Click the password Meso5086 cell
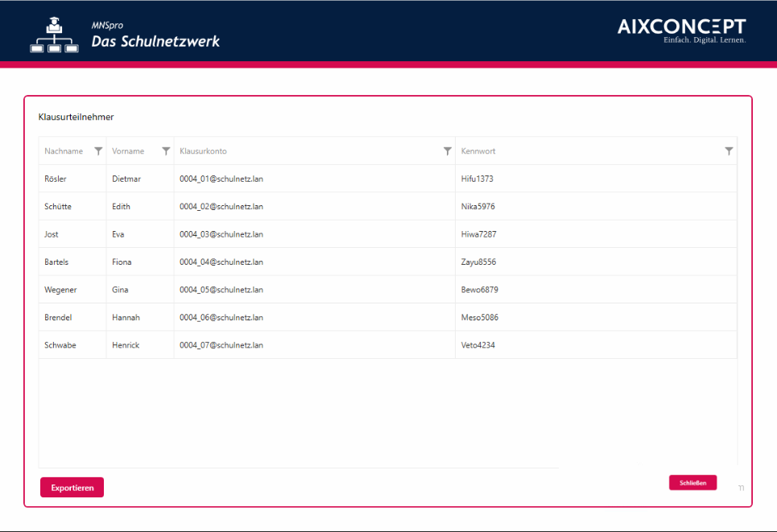 [x=479, y=318]
